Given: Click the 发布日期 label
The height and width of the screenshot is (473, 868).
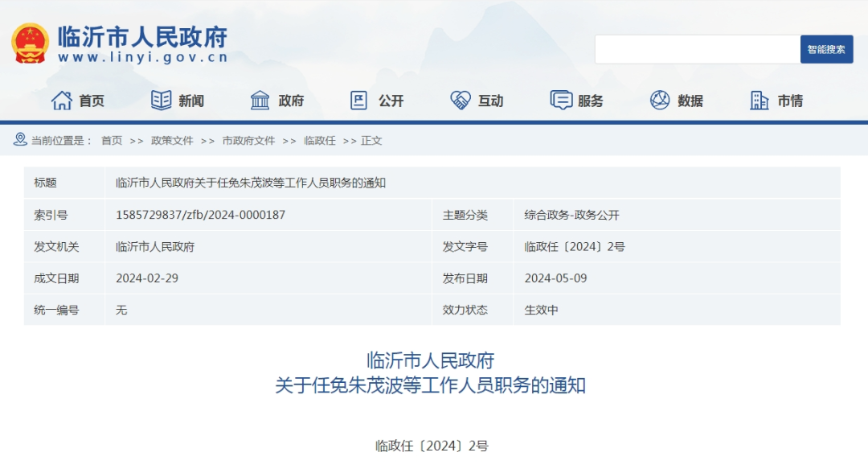Looking at the screenshot, I should (465, 278).
